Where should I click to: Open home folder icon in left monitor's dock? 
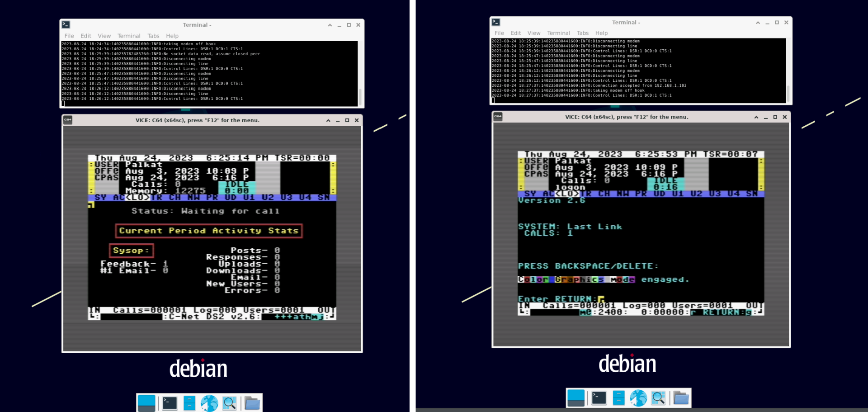coord(252,403)
